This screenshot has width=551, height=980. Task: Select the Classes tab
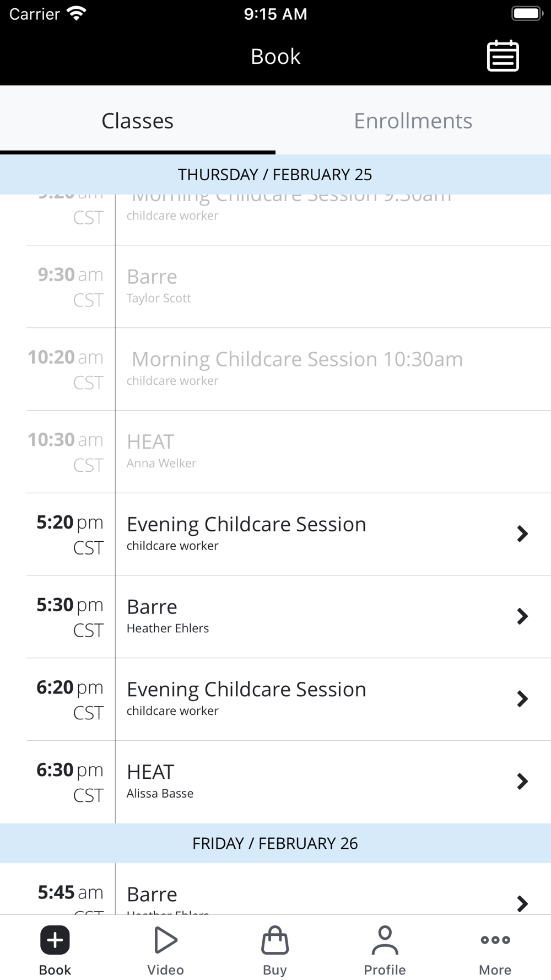[138, 120]
